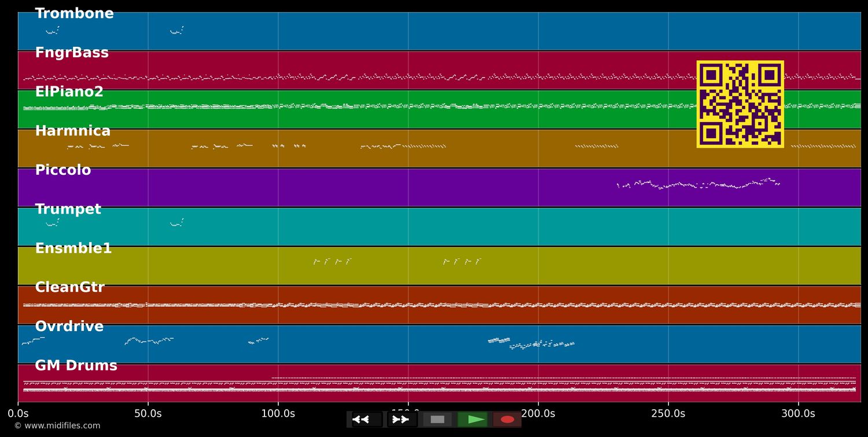Click the 150.0s timeline marker
The width and height of the screenshot is (868, 437).
[409, 413]
